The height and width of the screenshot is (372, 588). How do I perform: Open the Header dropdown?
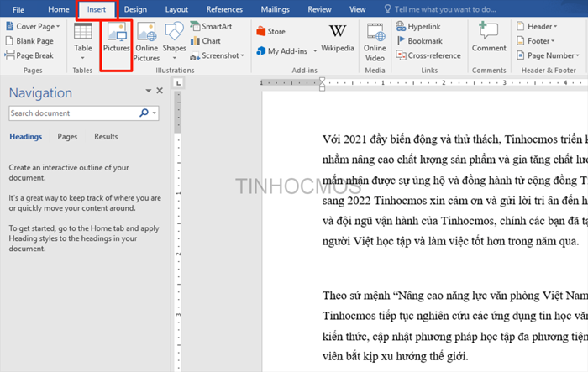[x=537, y=26]
